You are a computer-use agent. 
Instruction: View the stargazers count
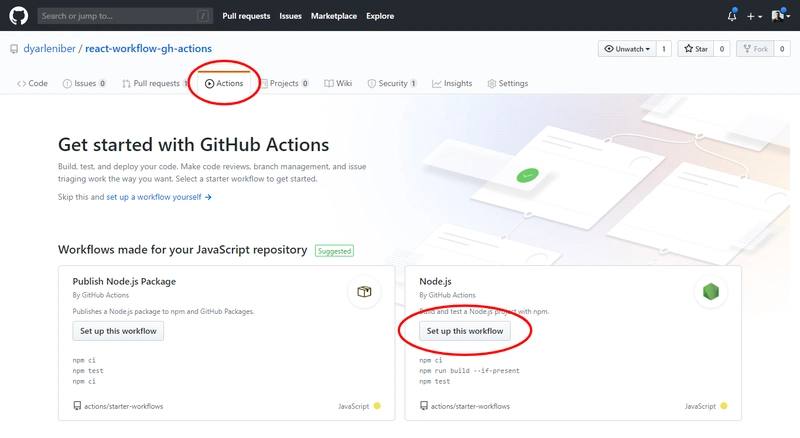click(721, 49)
